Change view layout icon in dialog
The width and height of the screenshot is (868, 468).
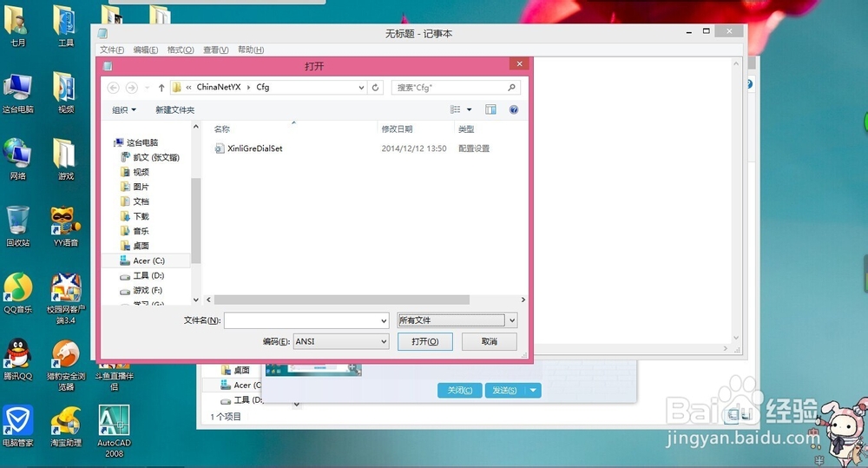click(456, 109)
